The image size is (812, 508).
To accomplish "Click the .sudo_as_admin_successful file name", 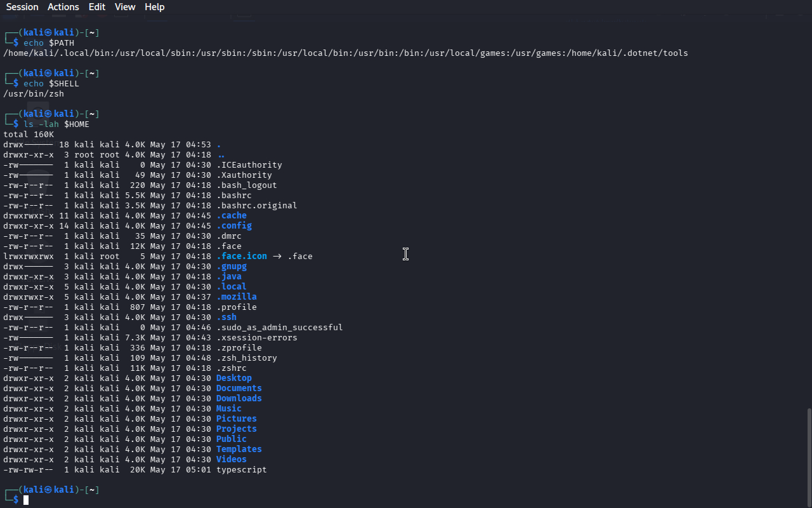I will pyautogui.click(x=280, y=328).
